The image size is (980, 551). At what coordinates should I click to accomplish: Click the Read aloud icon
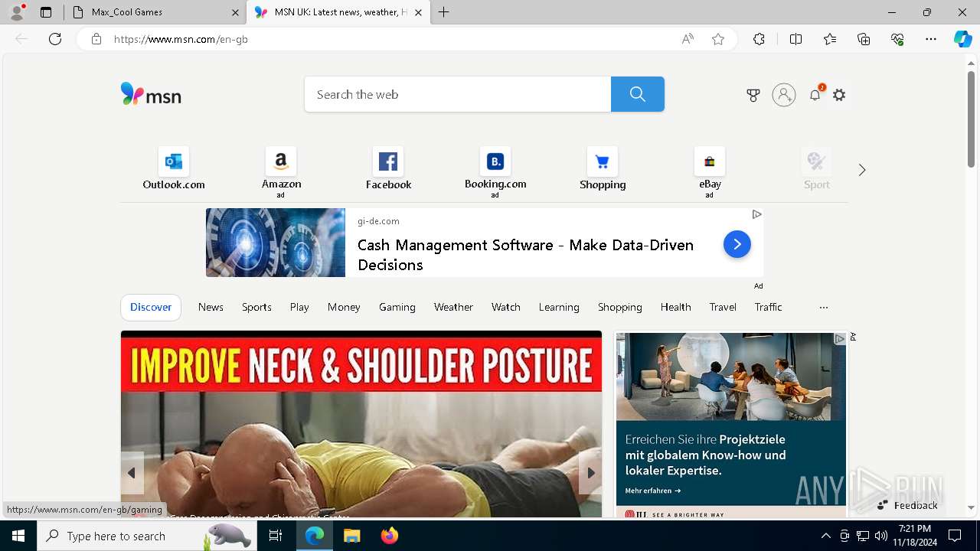[x=688, y=39]
